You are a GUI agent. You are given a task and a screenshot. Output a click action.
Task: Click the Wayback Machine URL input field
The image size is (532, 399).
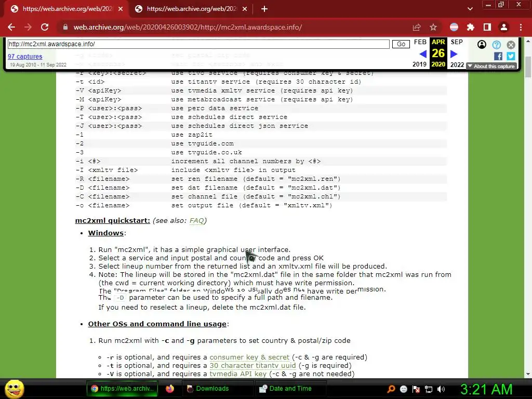(198, 44)
